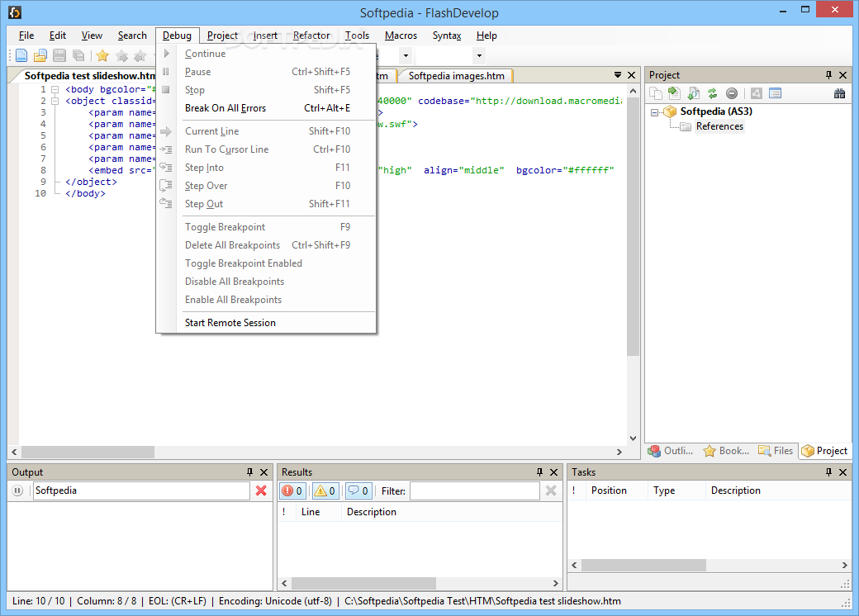The width and height of the screenshot is (859, 616).
Task: Open the Syntax menu
Action: click(x=447, y=36)
